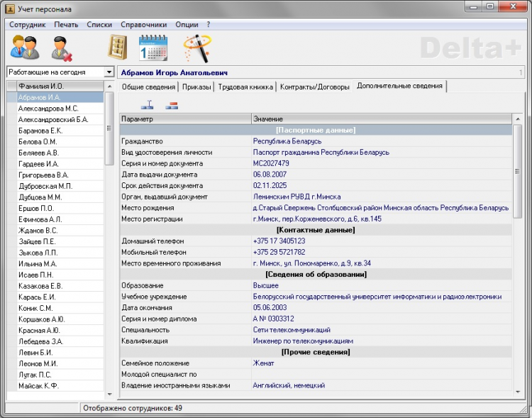Select employee Гардеев И.А.

(x=60, y=164)
